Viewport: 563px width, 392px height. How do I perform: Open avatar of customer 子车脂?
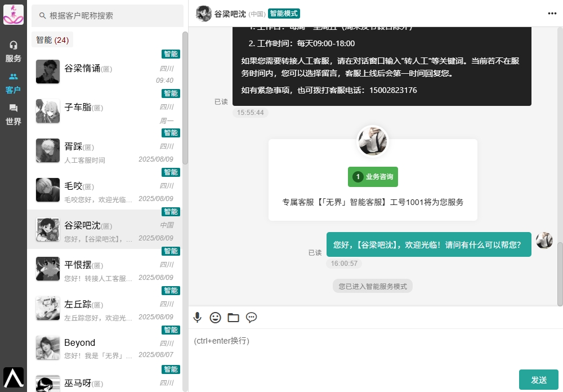tap(48, 111)
